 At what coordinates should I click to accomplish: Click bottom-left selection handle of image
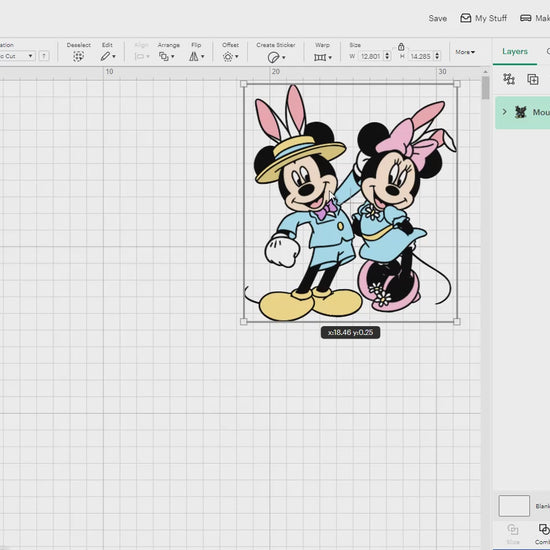coord(244,321)
